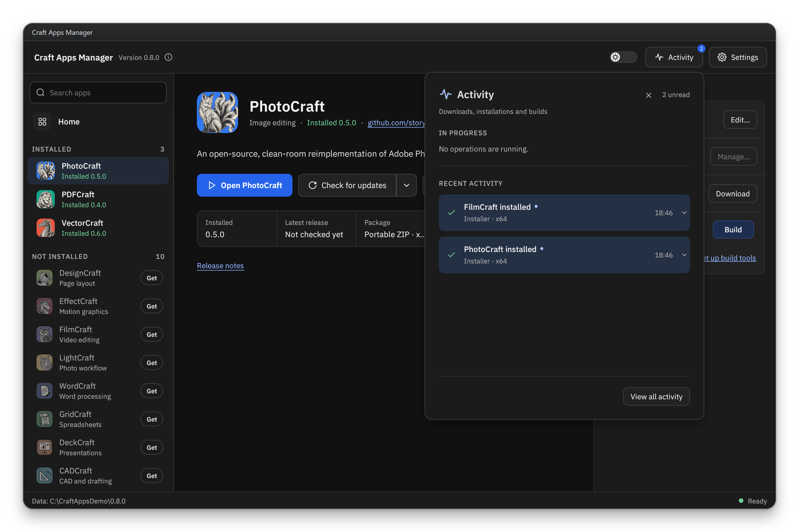Get the GridCraft app
The height and width of the screenshot is (532, 799).
tap(152, 419)
